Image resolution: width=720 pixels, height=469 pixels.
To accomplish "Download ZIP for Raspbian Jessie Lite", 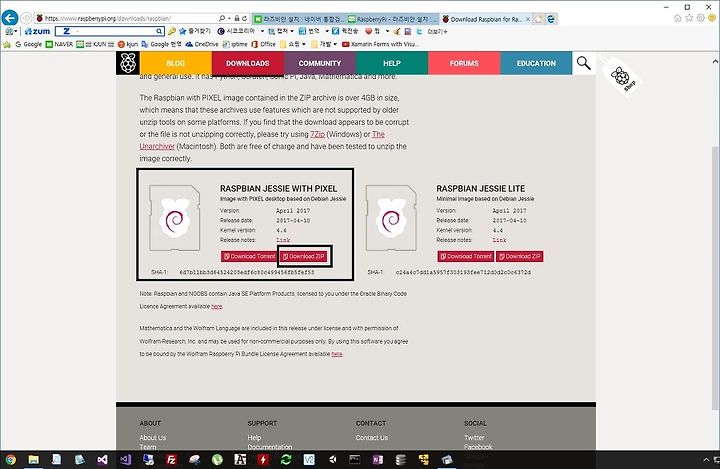I will [520, 256].
